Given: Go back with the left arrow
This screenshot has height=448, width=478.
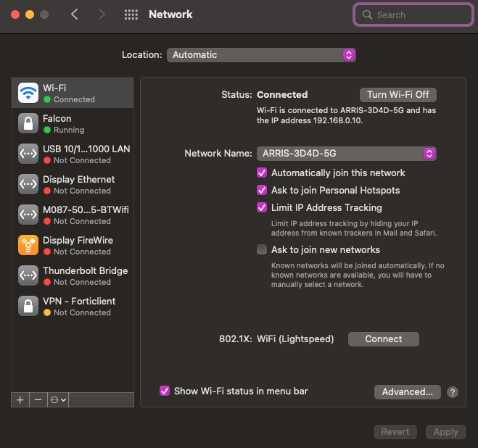Looking at the screenshot, I should (x=75, y=14).
